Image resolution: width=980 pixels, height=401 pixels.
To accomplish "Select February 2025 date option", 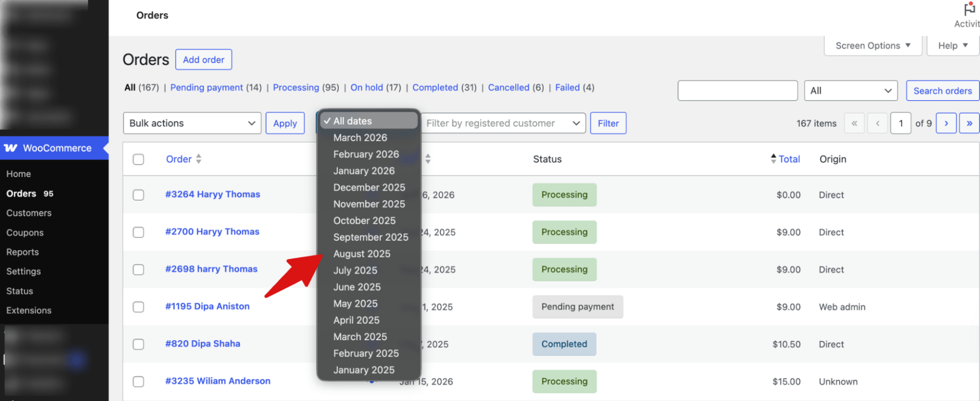I will pos(366,353).
